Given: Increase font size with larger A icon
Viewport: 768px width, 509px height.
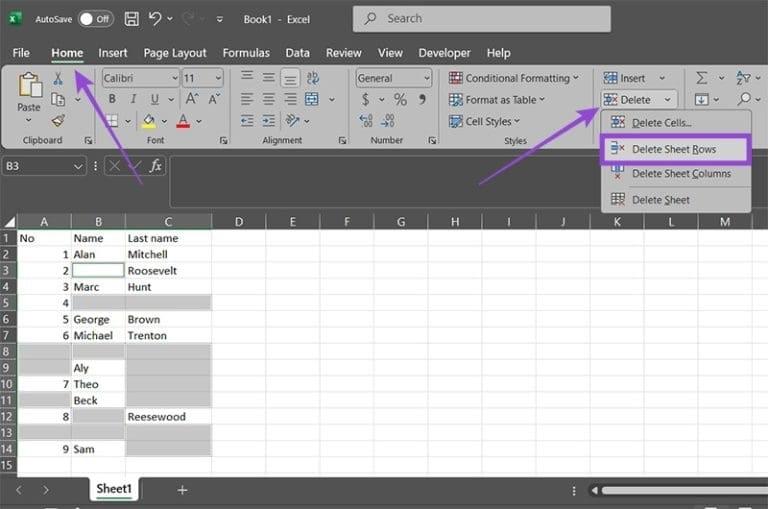Looking at the screenshot, I should (x=192, y=99).
